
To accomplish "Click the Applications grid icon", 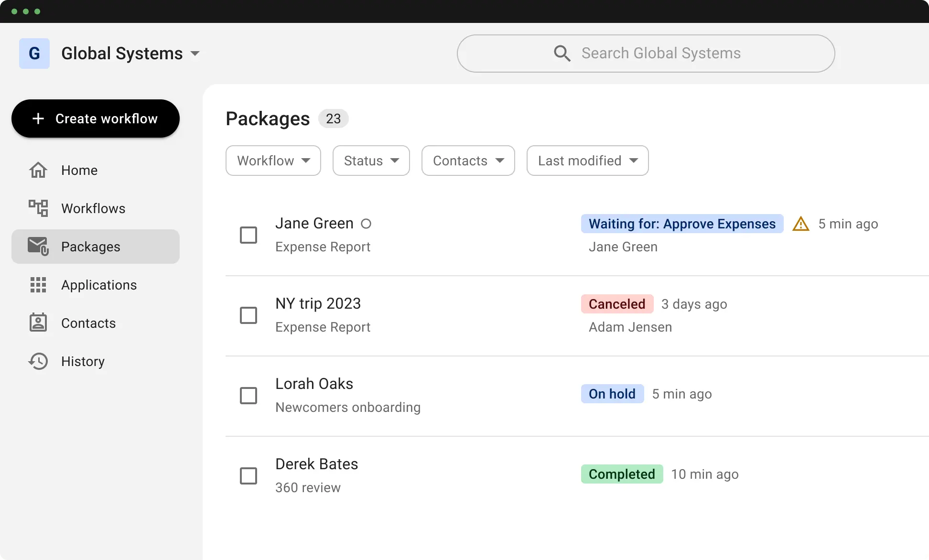I will click(x=38, y=285).
